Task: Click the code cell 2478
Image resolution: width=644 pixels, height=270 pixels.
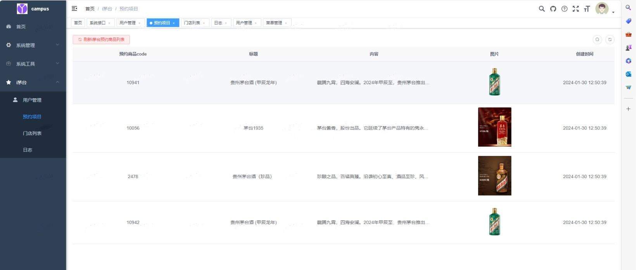Action: tap(133, 177)
